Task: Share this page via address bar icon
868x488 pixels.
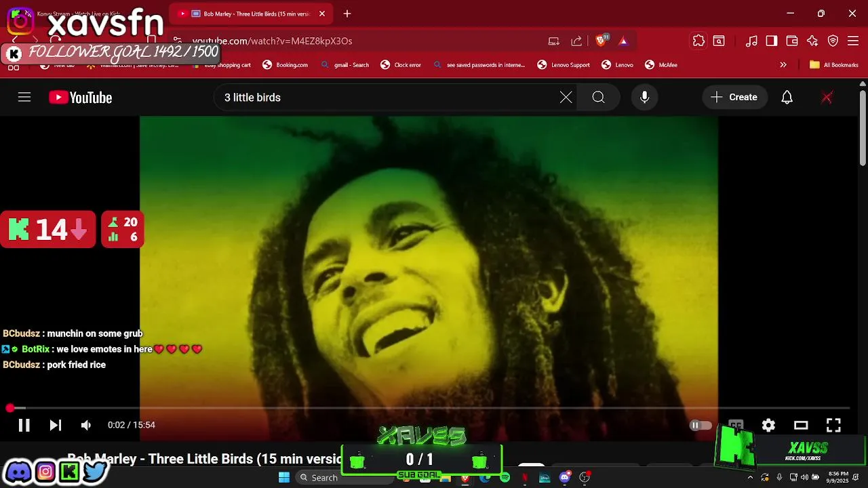Action: tap(576, 41)
